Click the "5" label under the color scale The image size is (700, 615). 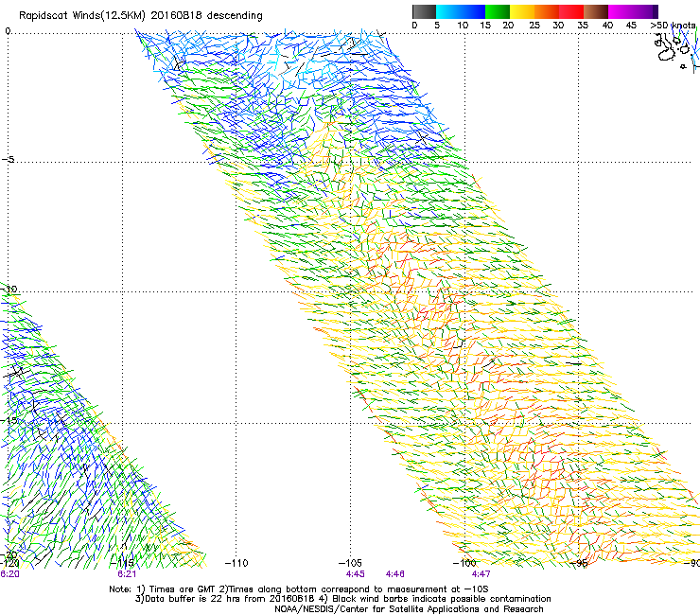pyautogui.click(x=437, y=26)
